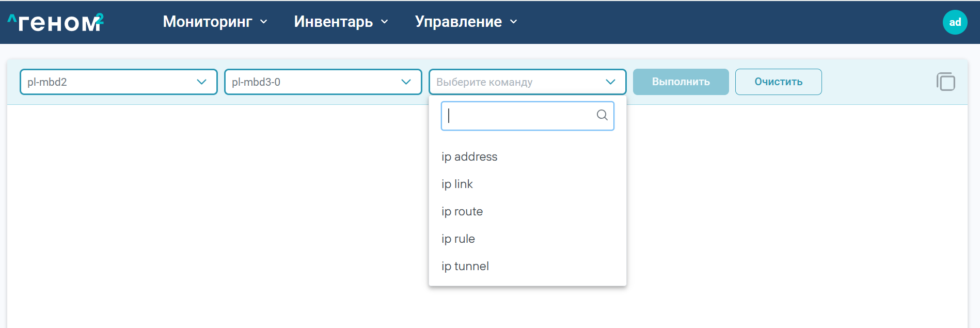Click chevron next to Мониторинг

coord(264,22)
